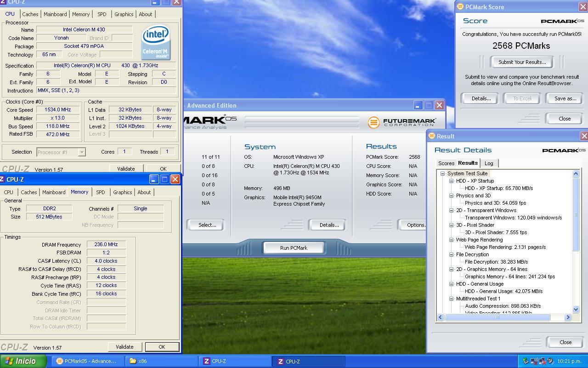This screenshot has height=368, width=588.
Task: Select the Web Page Rendering: 2.131 pages/s row
Action: tap(505, 247)
